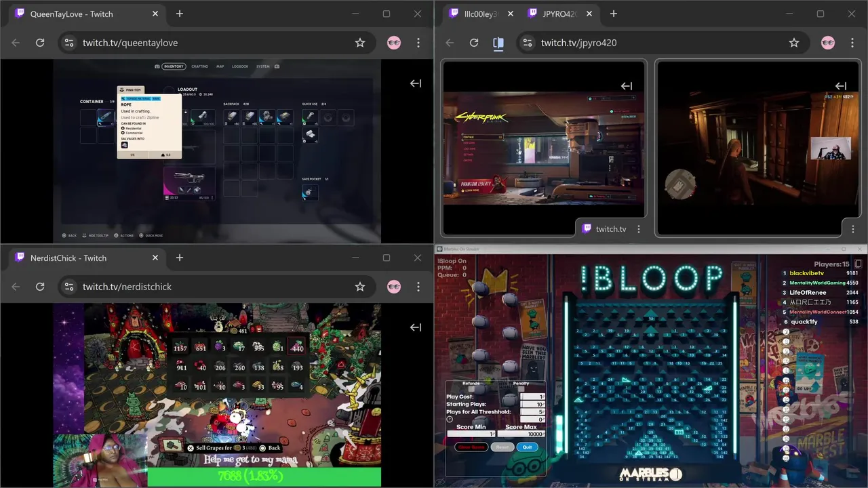Close the JPYRO420 tab
The height and width of the screenshot is (488, 868).
[x=589, y=14]
